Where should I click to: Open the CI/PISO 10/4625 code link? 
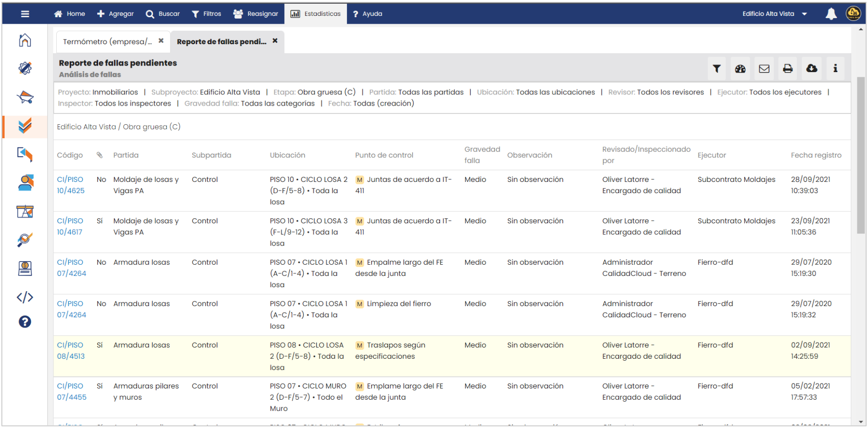71,185
